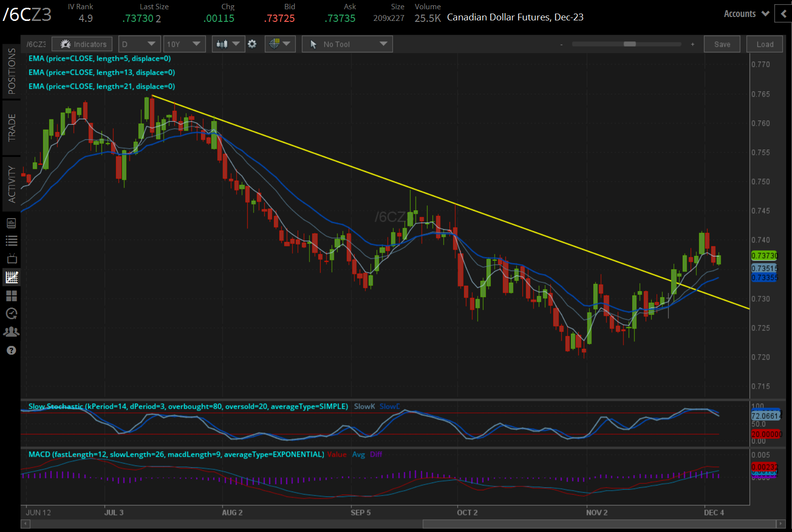Screen dimensions: 792x532
Task: Open the community people sidebar icon
Action: tap(12, 332)
